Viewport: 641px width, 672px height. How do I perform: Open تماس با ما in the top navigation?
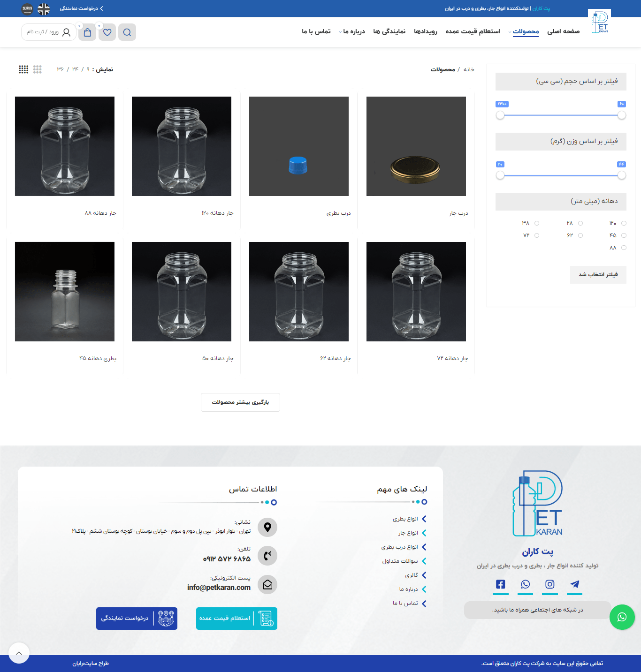click(316, 31)
